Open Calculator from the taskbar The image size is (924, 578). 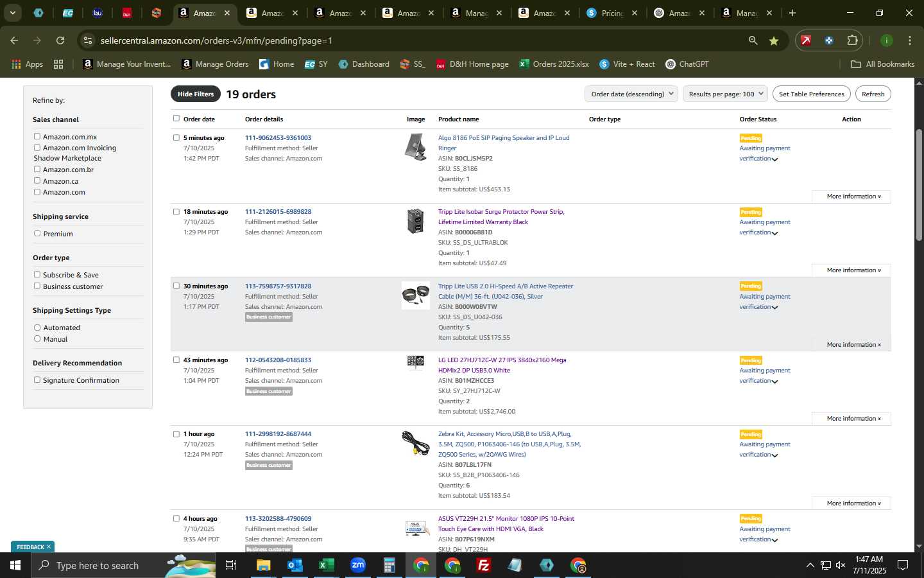(x=389, y=565)
